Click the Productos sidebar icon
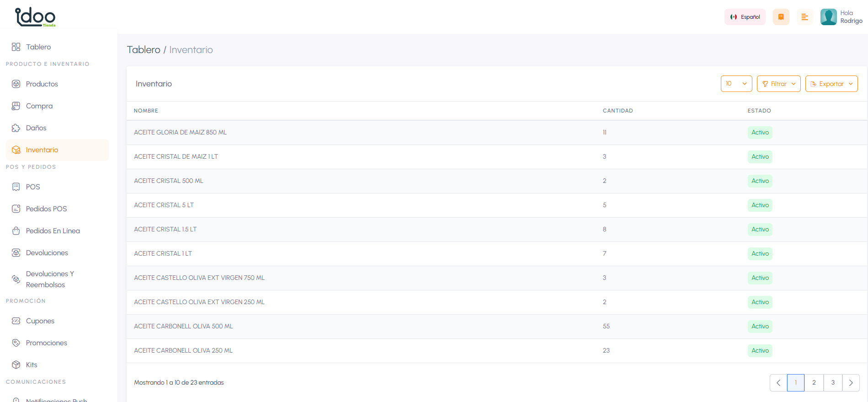This screenshot has width=868, height=402. pos(16,84)
